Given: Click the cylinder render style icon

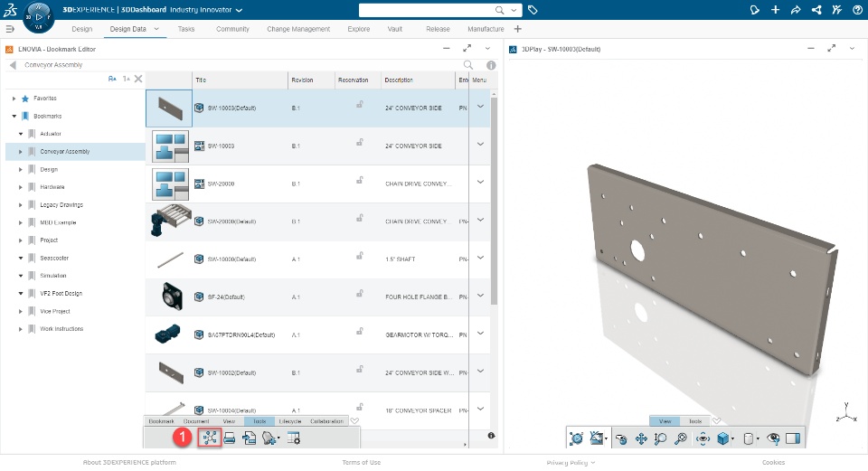Looking at the screenshot, I should point(748,438).
